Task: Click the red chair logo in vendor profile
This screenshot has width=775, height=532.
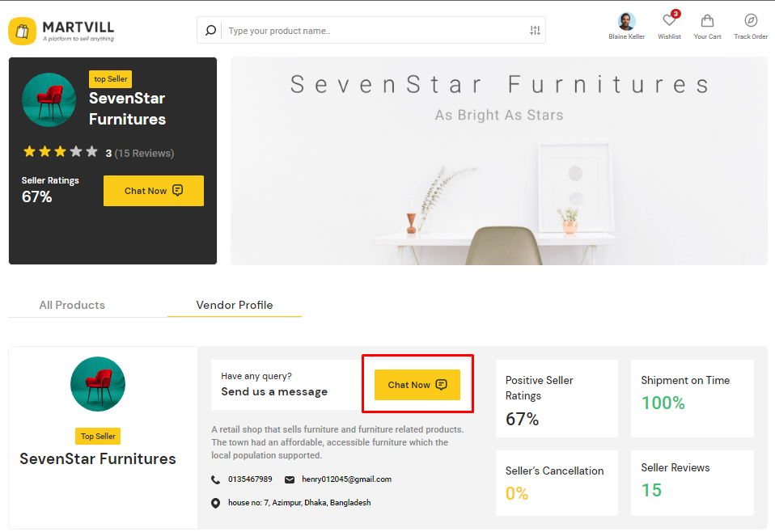Action: [98, 384]
